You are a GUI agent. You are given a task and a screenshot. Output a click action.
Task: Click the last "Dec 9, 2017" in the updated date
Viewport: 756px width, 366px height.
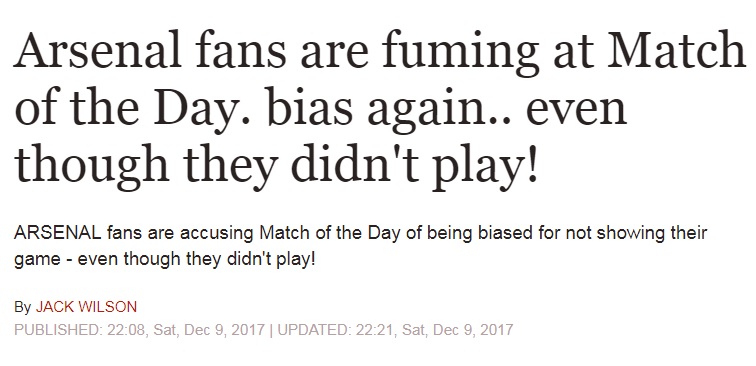click(473, 330)
